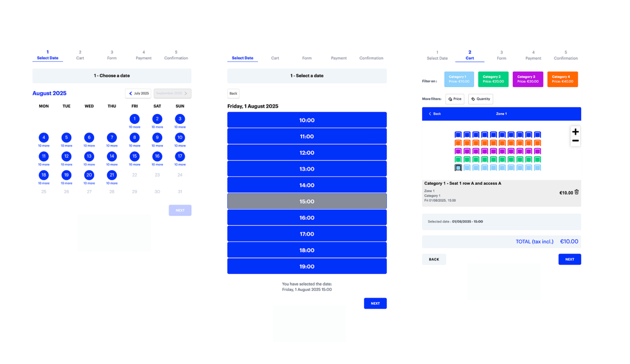The height and width of the screenshot is (364, 630).
Task: Open step 3 Form tab in calendar panel
Action: point(112,55)
